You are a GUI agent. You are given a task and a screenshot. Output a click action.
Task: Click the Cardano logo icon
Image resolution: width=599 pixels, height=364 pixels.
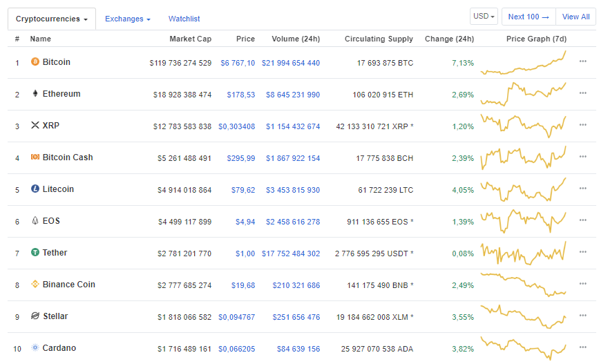35,347
